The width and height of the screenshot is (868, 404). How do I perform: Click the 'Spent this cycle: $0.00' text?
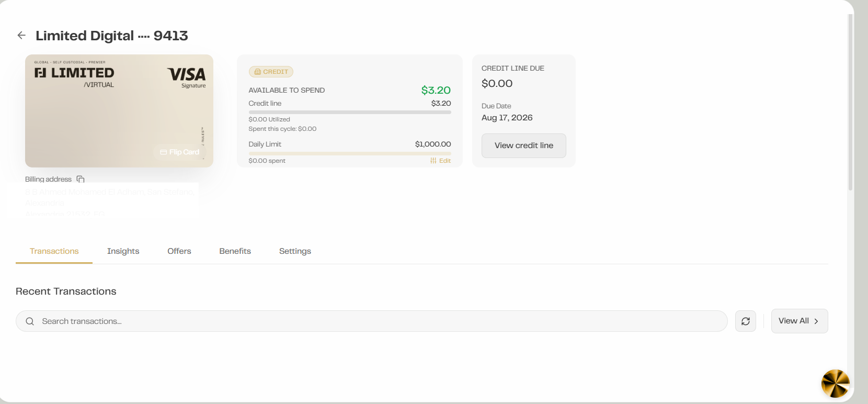(282, 129)
